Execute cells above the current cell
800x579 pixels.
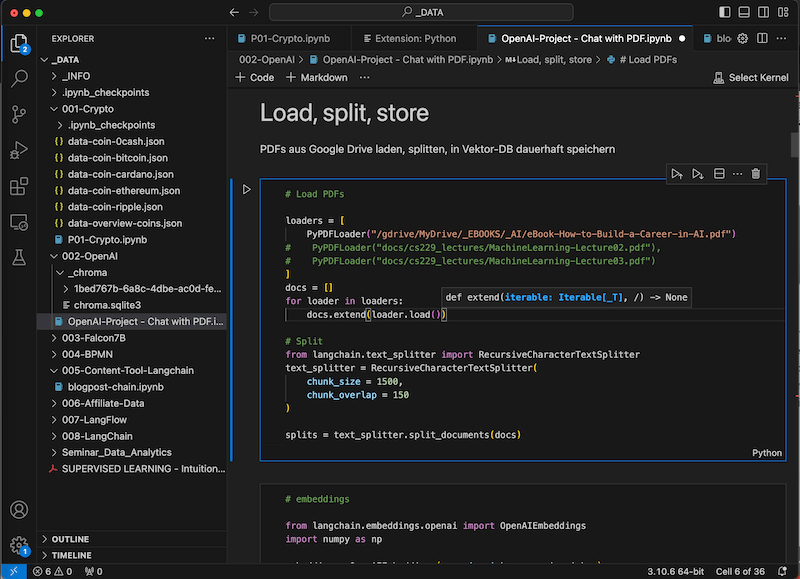pos(677,174)
